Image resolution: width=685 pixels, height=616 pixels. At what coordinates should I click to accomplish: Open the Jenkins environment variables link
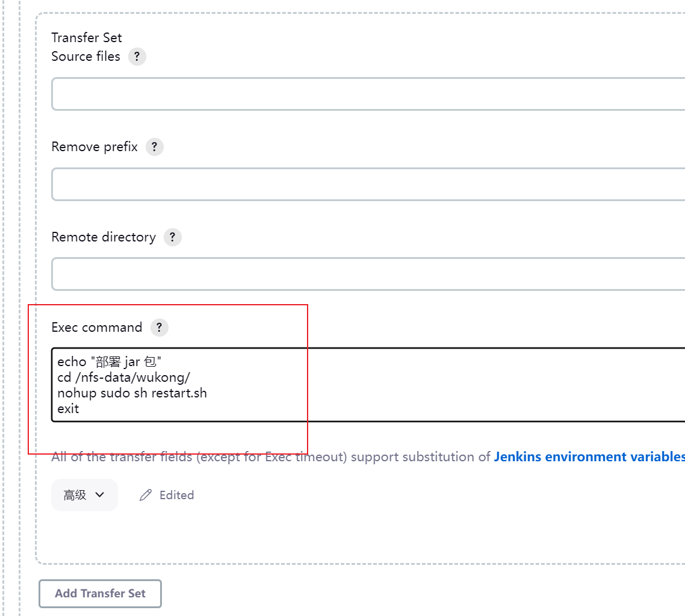(589, 456)
